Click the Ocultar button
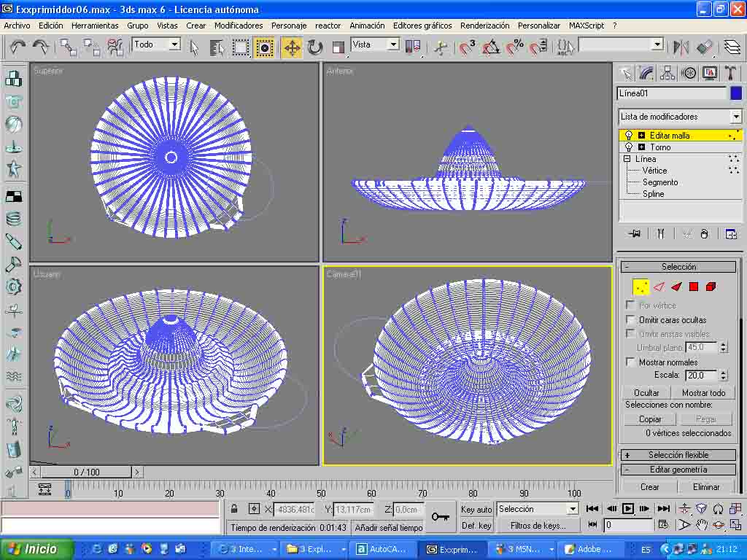This screenshot has width=747, height=560. pos(646,393)
